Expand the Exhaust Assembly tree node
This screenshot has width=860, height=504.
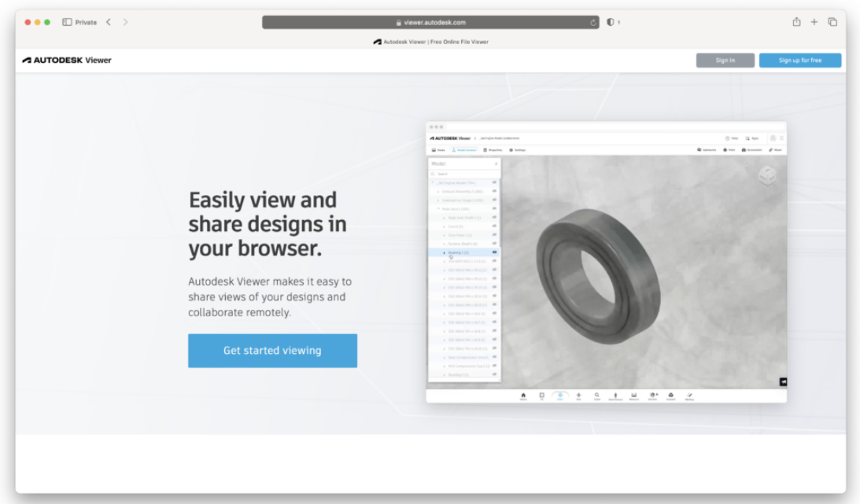click(x=438, y=192)
